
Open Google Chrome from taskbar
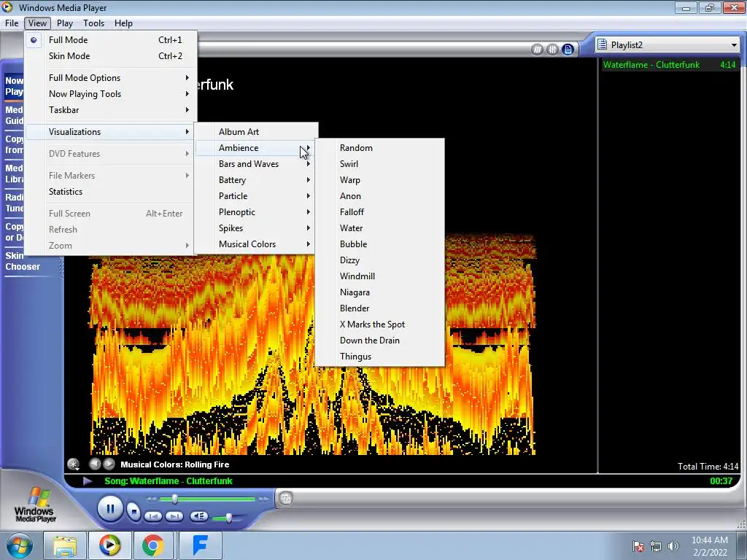(153, 545)
